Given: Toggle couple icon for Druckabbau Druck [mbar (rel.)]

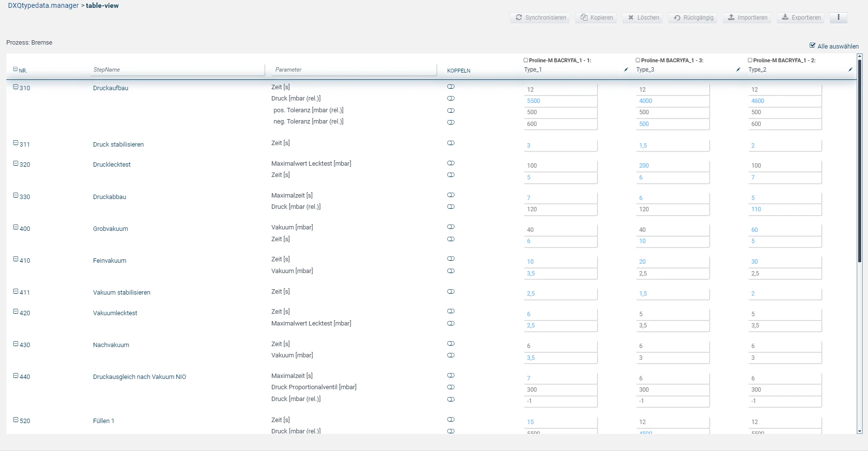Looking at the screenshot, I should click(451, 207).
